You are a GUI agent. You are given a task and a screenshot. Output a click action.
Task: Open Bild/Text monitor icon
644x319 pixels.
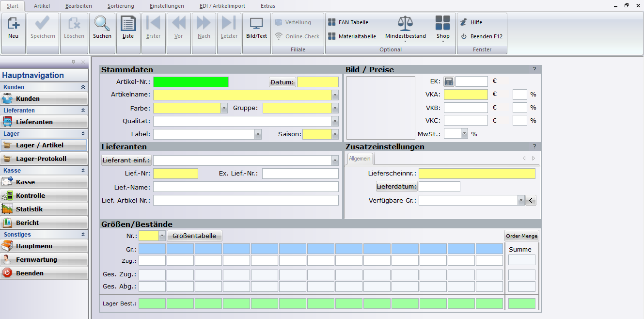click(256, 28)
